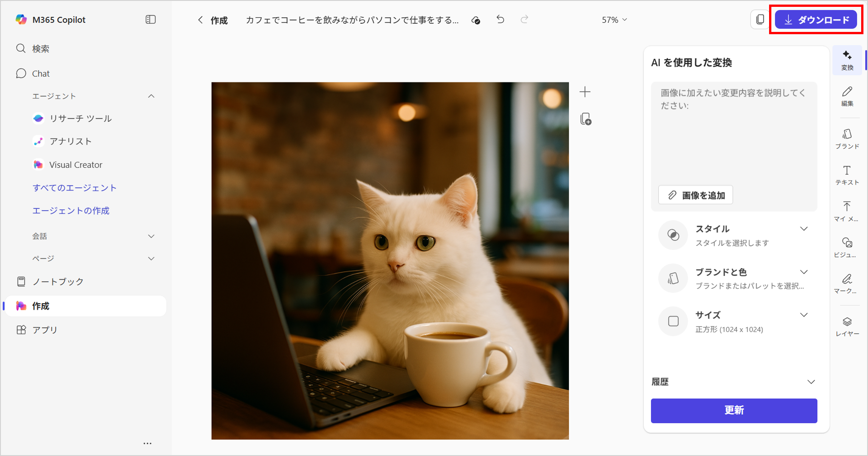Expand the 履歴 section
This screenshot has width=868, height=456.
coord(811,382)
